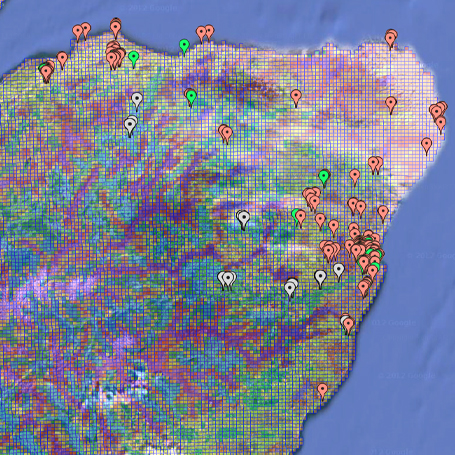
Task: Select the lone salmon marker south of the northeast corner cluster
Action: tap(426, 146)
